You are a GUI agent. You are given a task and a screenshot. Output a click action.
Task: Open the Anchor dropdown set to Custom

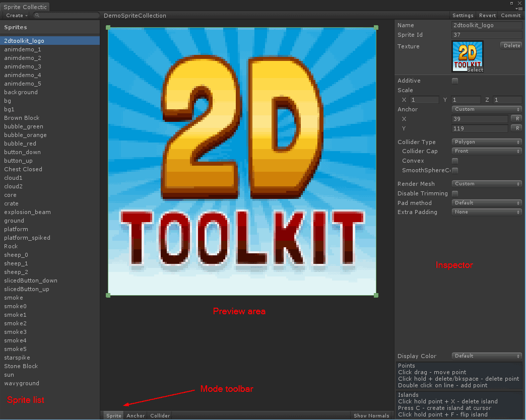pyautogui.click(x=487, y=109)
